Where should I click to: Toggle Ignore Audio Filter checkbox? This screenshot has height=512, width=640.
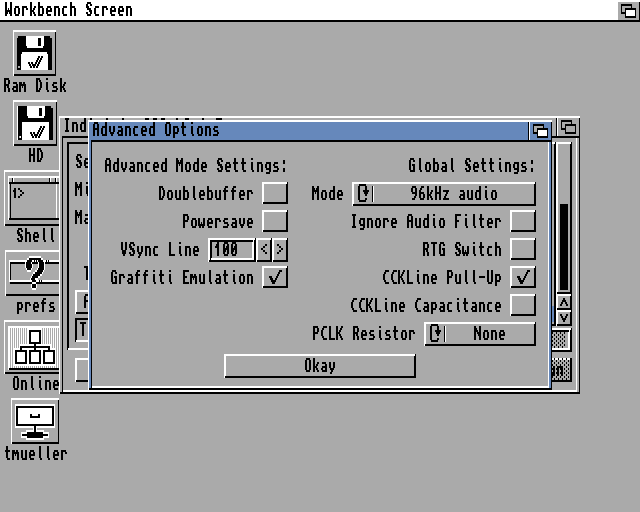tap(522, 221)
